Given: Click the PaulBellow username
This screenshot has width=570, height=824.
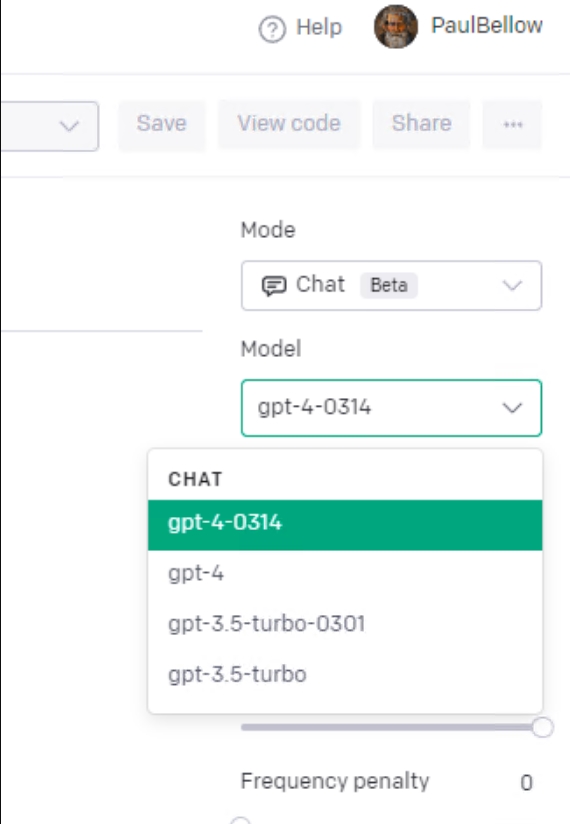Looking at the screenshot, I should (487, 25).
